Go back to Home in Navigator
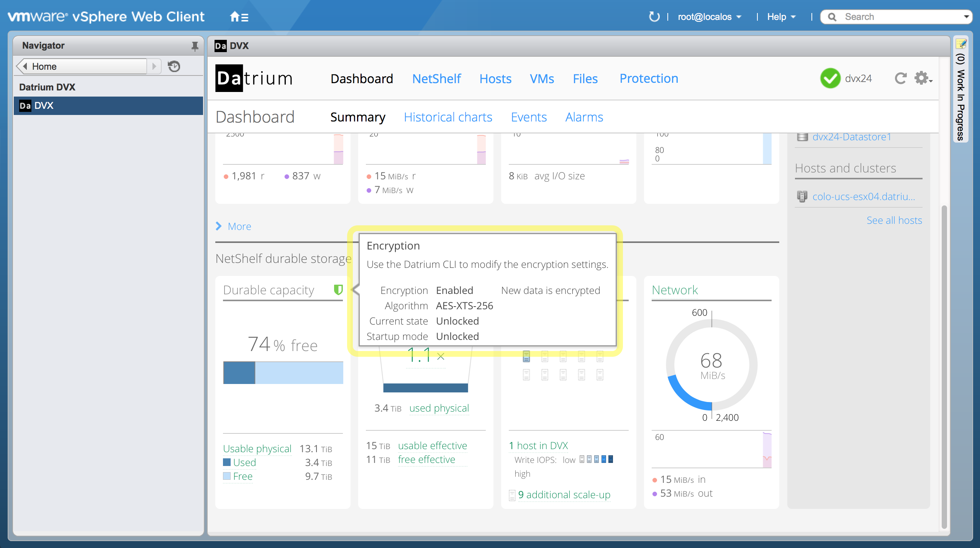This screenshot has height=548, width=980. [82, 66]
